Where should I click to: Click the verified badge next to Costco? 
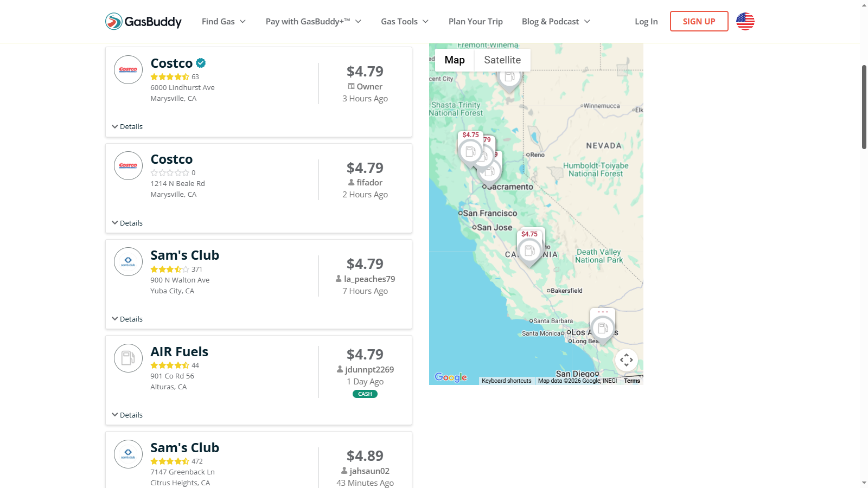tap(201, 63)
